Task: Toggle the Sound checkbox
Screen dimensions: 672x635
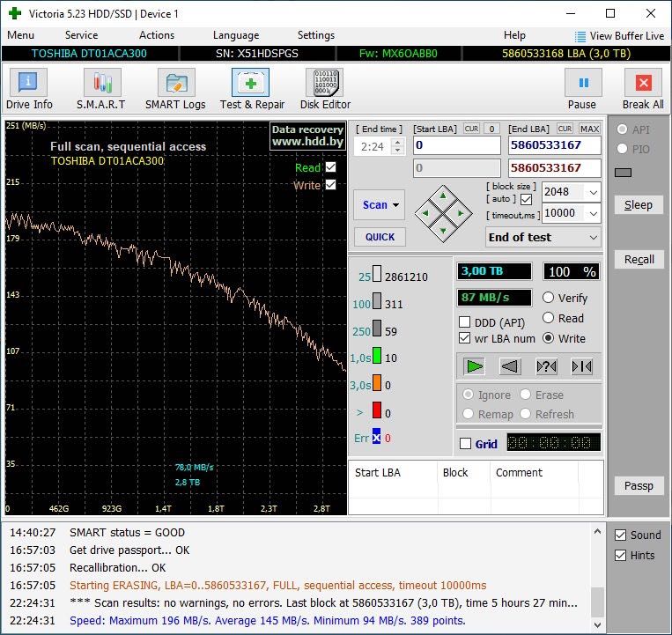Action: (620, 535)
